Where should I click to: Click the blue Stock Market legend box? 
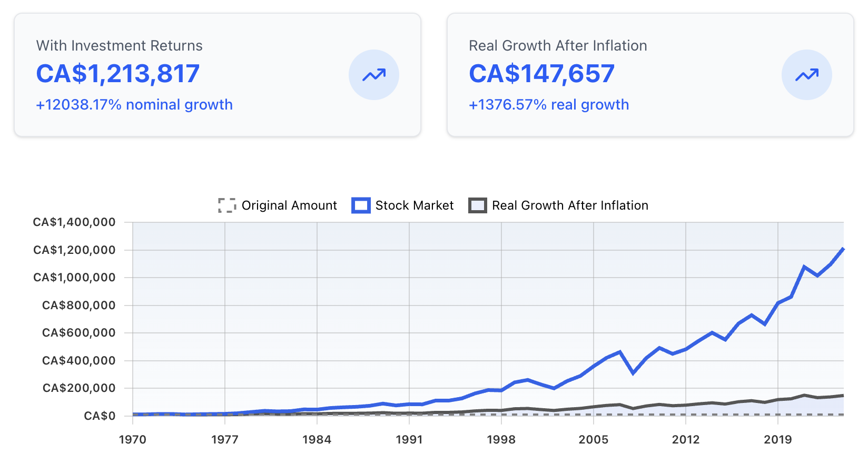(x=361, y=205)
